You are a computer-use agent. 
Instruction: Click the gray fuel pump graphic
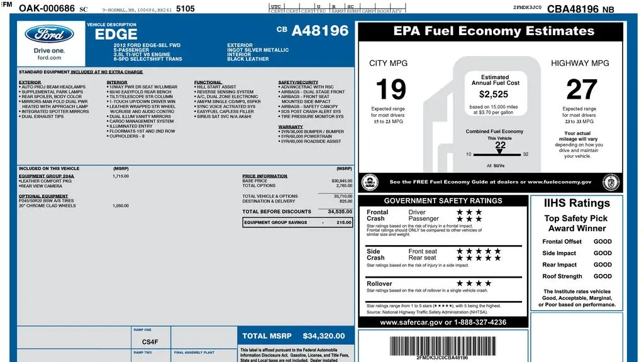pyautogui.click(x=482, y=114)
